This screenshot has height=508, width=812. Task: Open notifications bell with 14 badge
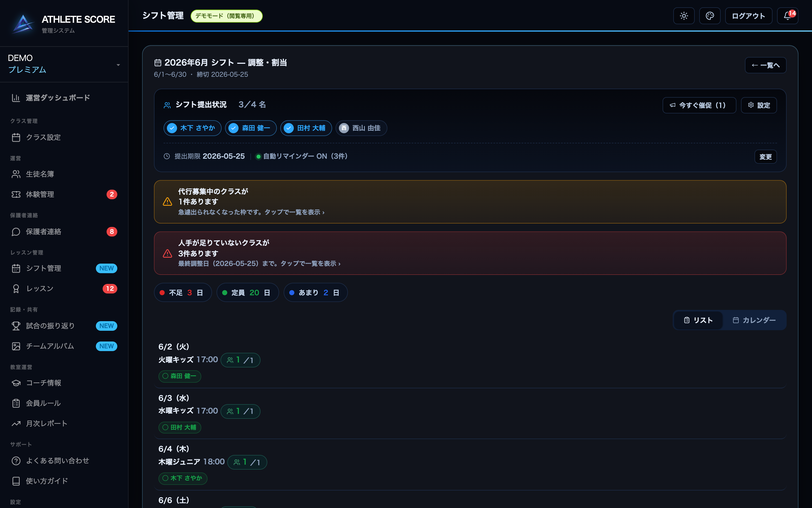(x=787, y=16)
